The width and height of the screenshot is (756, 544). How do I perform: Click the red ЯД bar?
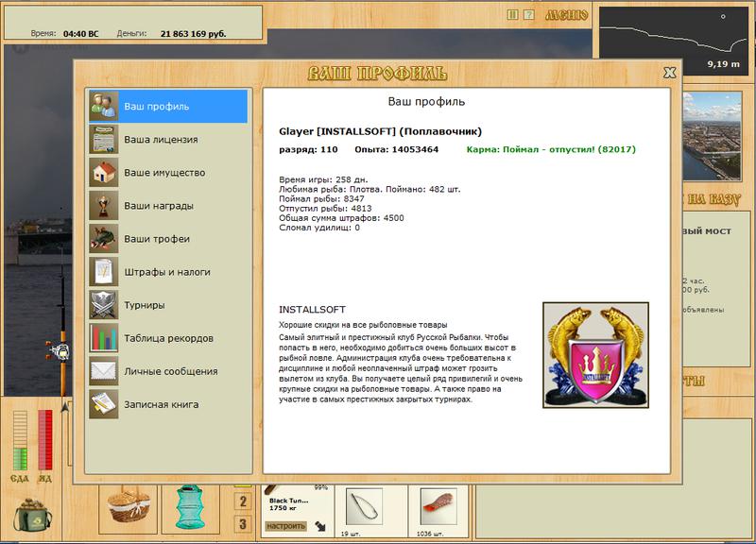point(44,440)
